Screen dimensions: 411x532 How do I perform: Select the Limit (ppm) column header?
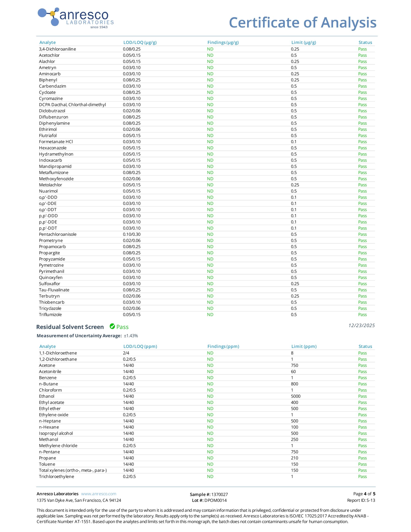(304, 346)
